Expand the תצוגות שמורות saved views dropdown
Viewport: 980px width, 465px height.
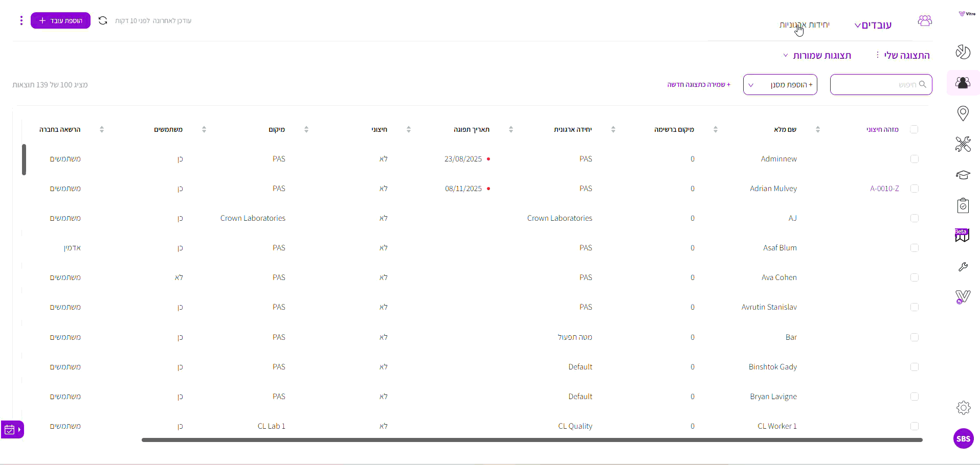click(x=817, y=55)
